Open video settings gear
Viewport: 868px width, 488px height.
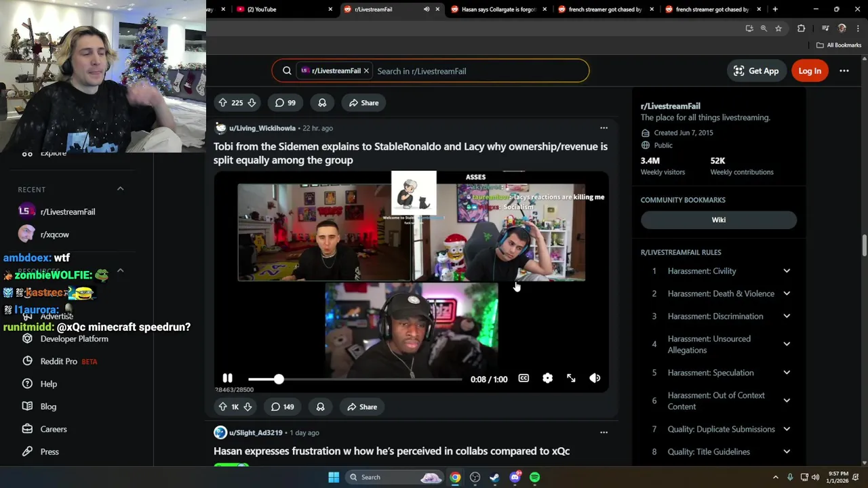(x=547, y=378)
